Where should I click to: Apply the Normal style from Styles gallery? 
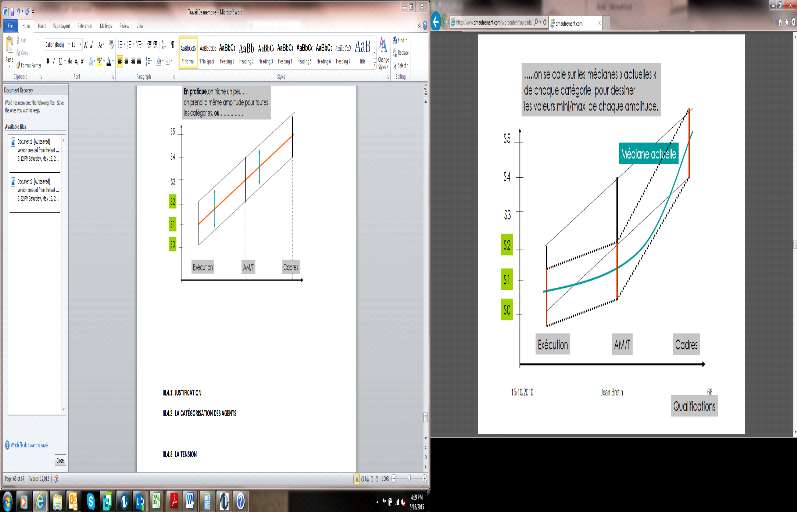188,54
